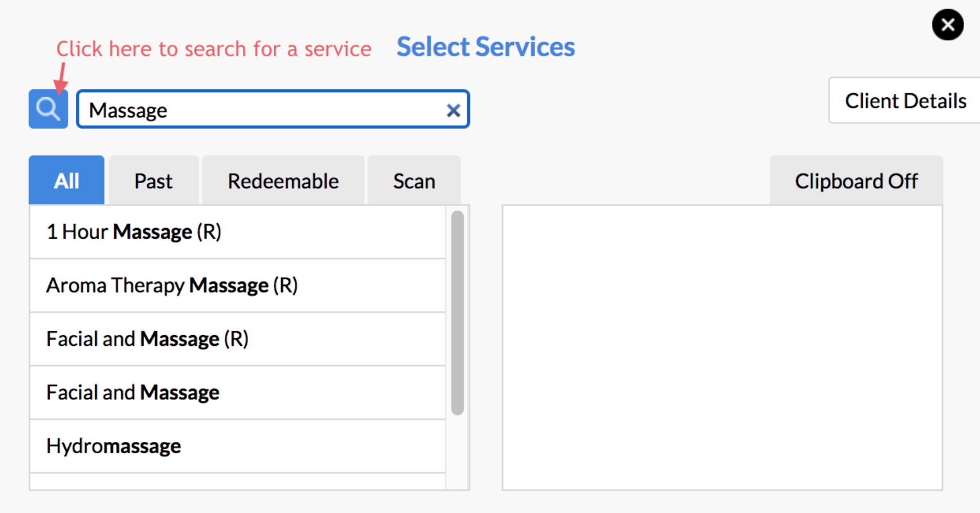Open the Past services tab
This screenshot has width=980, height=513.
coord(153,180)
